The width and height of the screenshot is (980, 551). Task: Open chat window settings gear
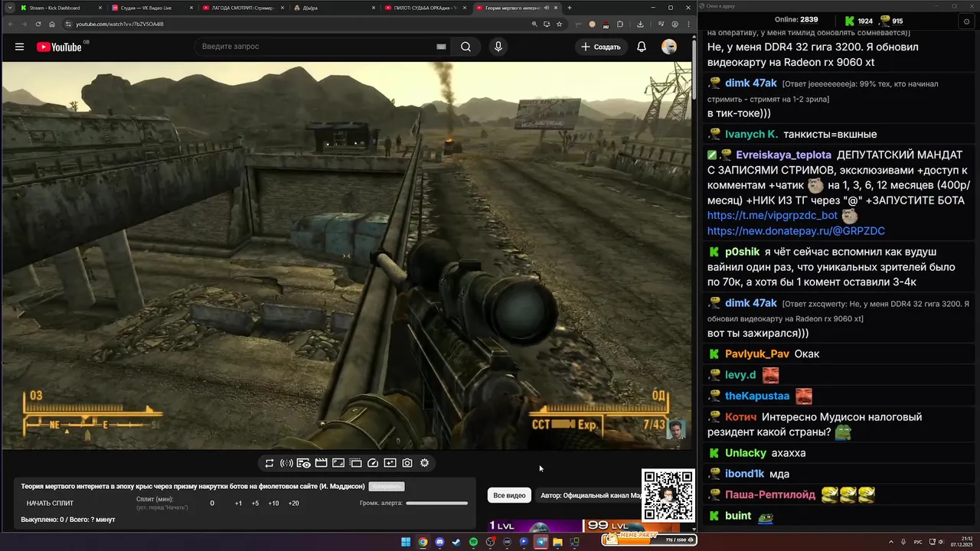[966, 21]
